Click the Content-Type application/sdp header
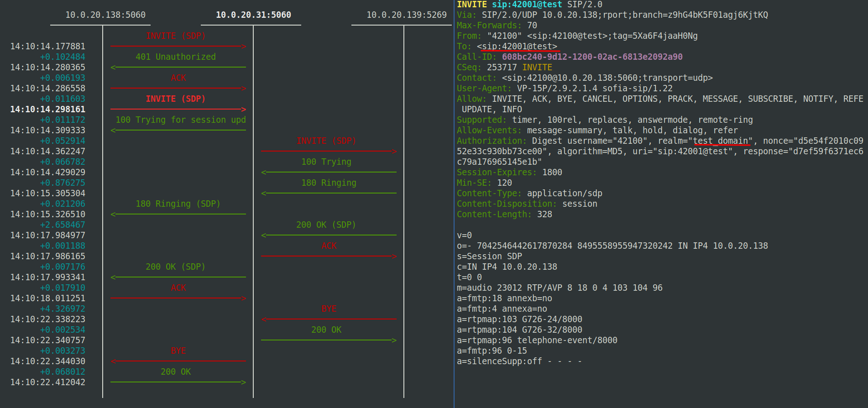This screenshot has height=408, width=868. 529,194
